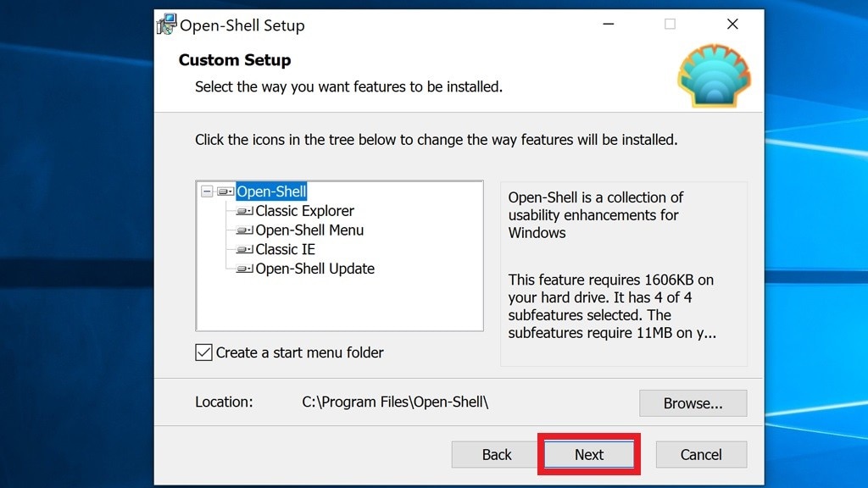Click the drive icon beside Open-Shell root node

tap(223, 191)
